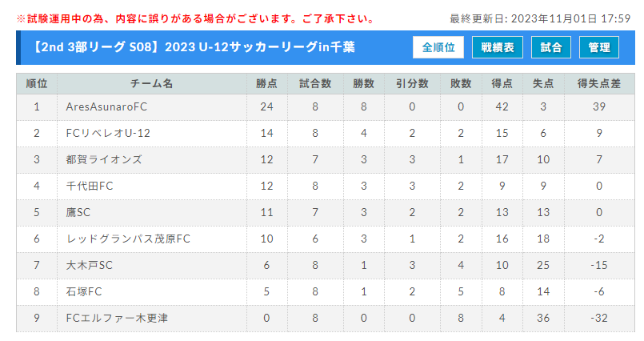Screen dimensions: 644x341
Task: Click FCリベレオU-12 goals scored 15
Action: (502, 133)
